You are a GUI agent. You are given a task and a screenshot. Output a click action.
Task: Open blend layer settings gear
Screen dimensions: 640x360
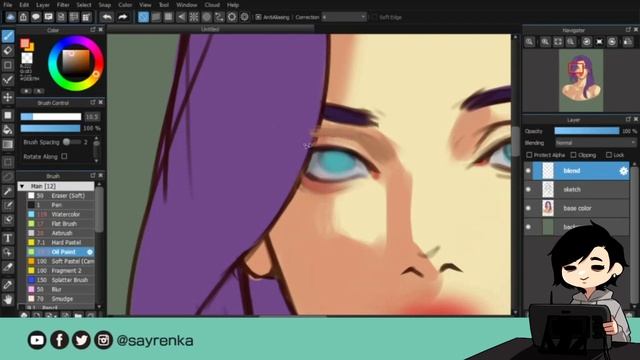click(x=623, y=171)
